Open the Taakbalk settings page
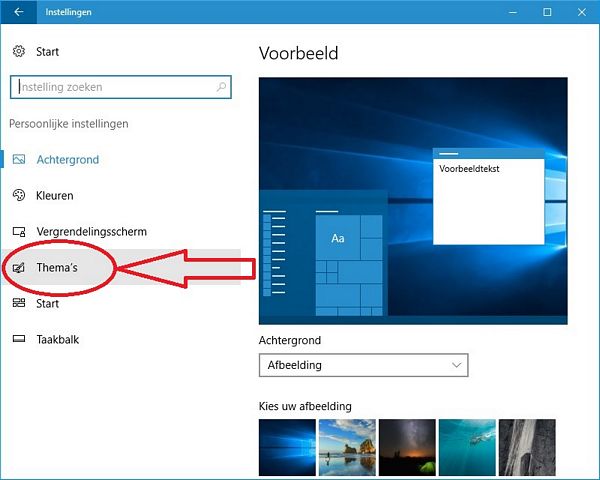The width and height of the screenshot is (600, 480). pos(121,339)
